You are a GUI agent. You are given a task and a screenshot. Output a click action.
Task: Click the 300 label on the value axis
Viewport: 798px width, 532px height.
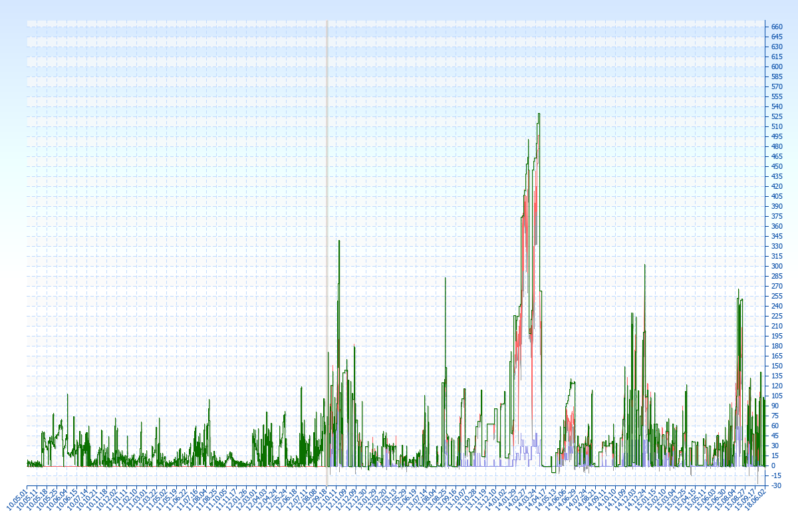tap(777, 266)
